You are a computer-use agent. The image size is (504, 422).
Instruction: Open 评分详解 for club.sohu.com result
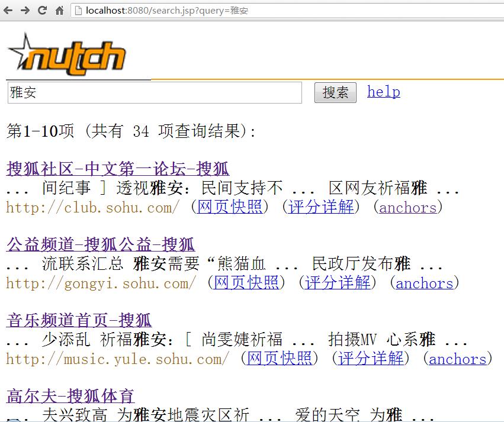point(321,207)
